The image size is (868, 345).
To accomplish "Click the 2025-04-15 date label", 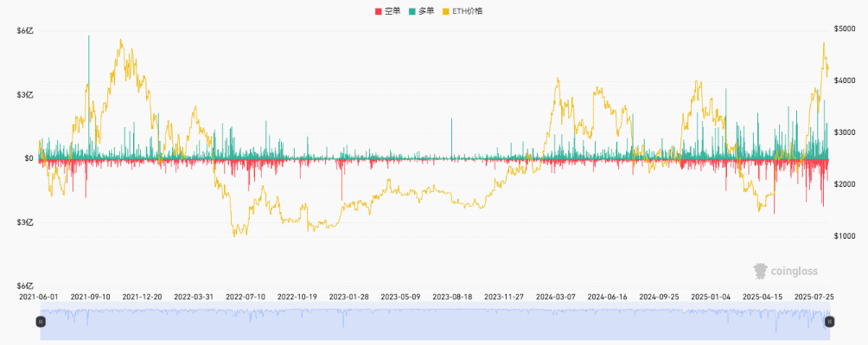I will [x=763, y=297].
